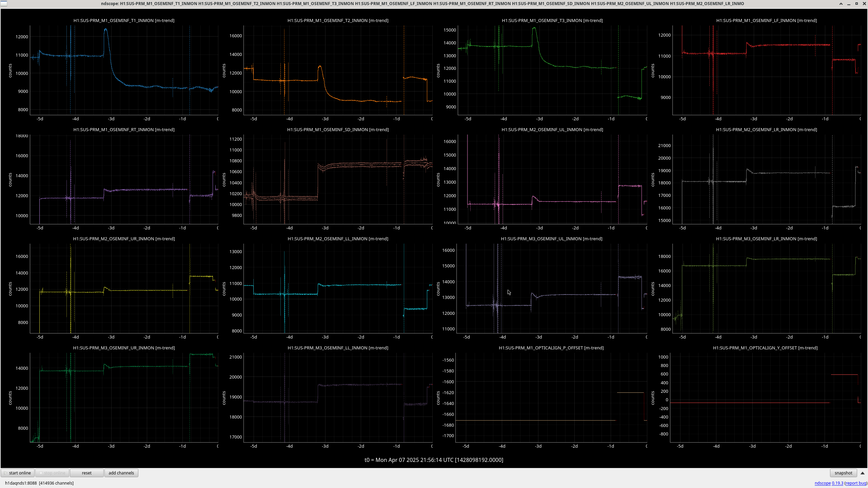Viewport: 868px width, 488px height.
Task: Select the M2_OSEMINF_LR_INMON plot title
Action: tap(766, 129)
